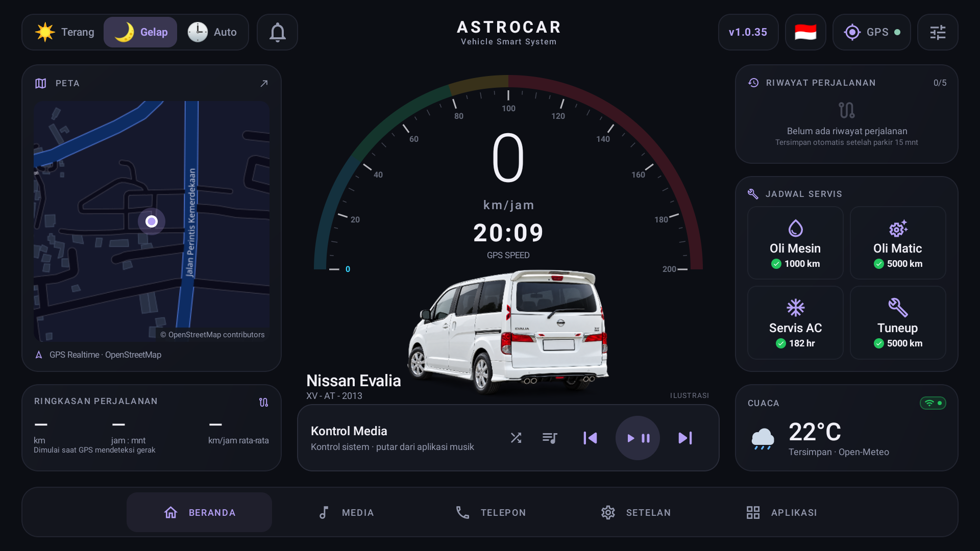The width and height of the screenshot is (980, 551).
Task: Click the GPS Realtime navigation arrow icon
Action: point(39,355)
